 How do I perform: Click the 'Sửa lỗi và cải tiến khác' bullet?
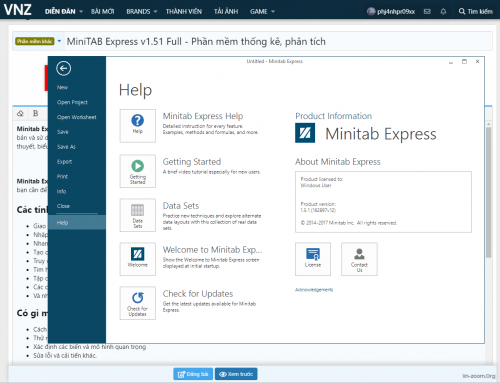65,356
